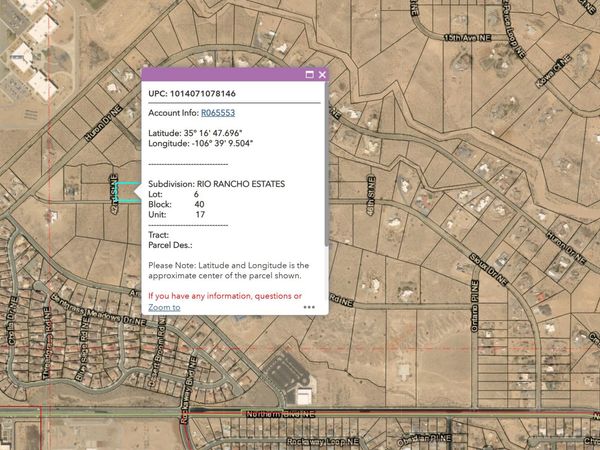This screenshot has width=600, height=450.
Task: Click the Bentgrass Meadows Dr NE street label
Action: (x=98, y=310)
